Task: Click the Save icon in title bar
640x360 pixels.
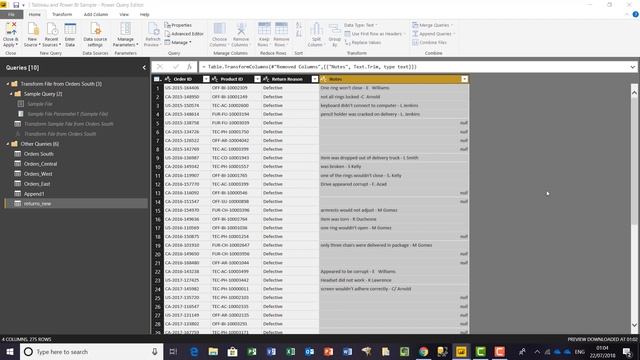Action: pyautogui.click(x=16, y=5)
